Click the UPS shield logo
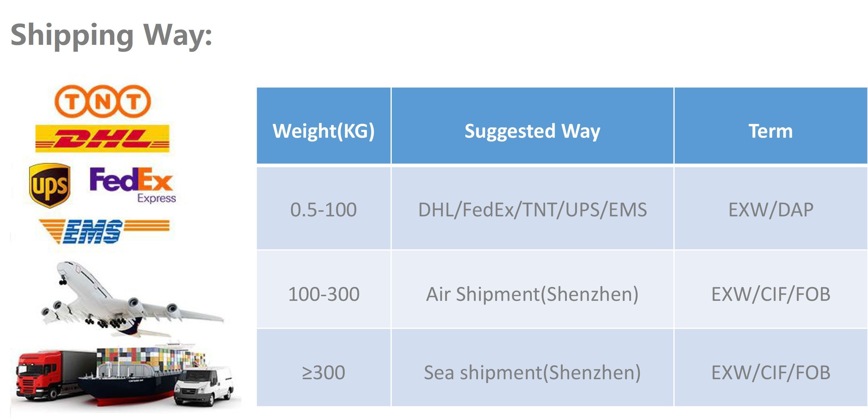 point(50,185)
